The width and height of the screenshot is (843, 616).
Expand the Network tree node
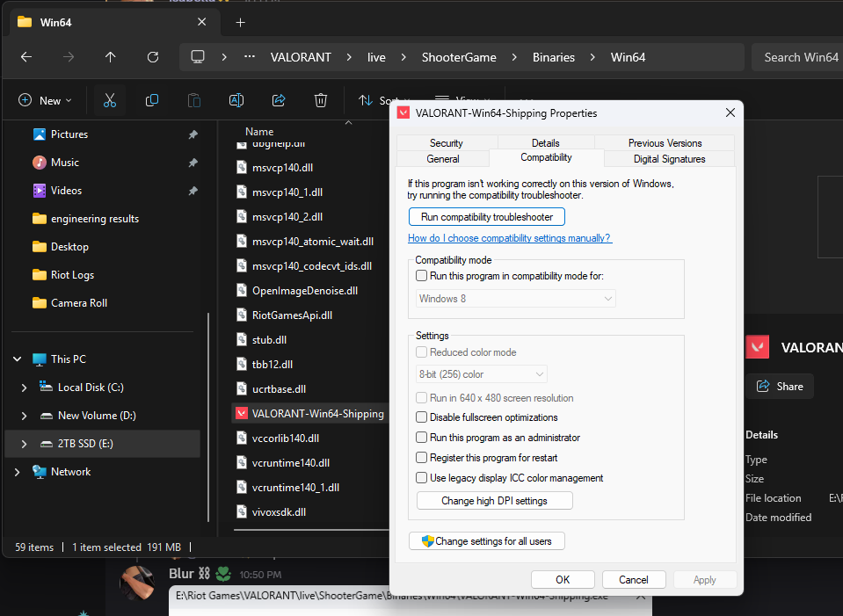point(18,471)
